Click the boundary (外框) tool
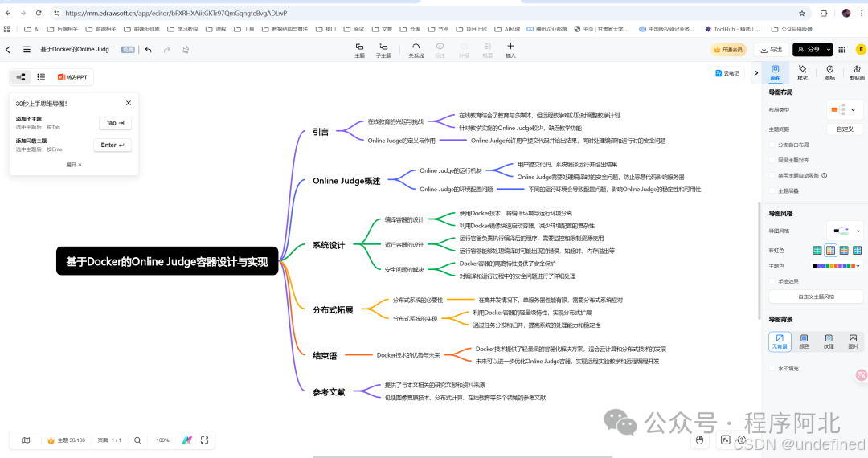This screenshot has height=458, width=868. click(x=464, y=50)
